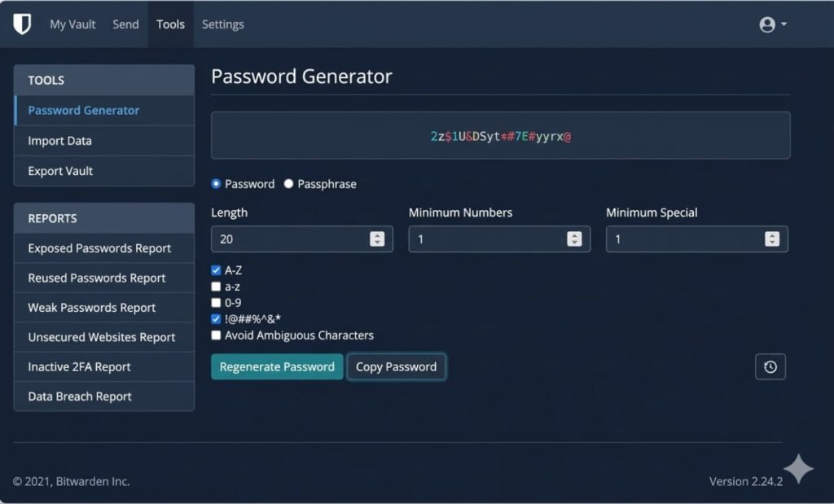Uncheck the A-Z uppercase checkbox
Viewport: 834px width, 504px height.
217,270
